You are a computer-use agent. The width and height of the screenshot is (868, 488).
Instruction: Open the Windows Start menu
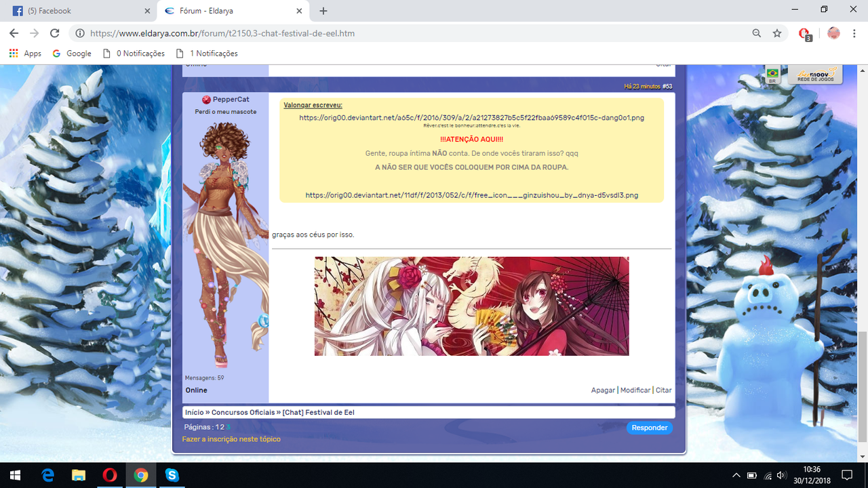(x=16, y=475)
